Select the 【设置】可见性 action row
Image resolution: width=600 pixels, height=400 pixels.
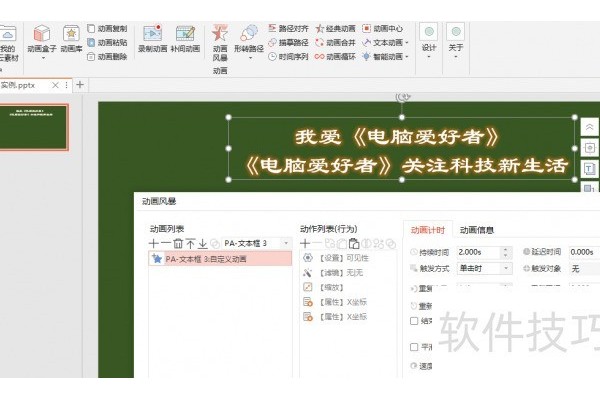pos(347,258)
